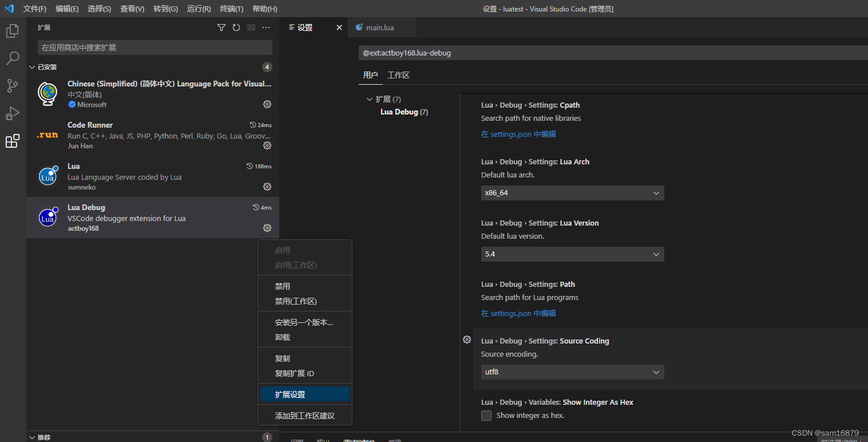Open the 帮助(H) menu
Image resolution: width=868 pixels, height=442 pixels.
point(265,9)
